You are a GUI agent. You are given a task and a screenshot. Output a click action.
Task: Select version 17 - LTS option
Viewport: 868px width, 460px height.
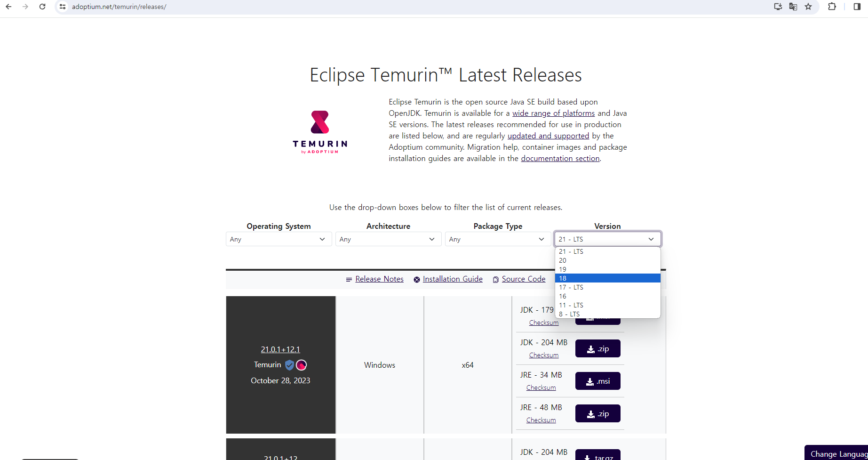pos(607,287)
